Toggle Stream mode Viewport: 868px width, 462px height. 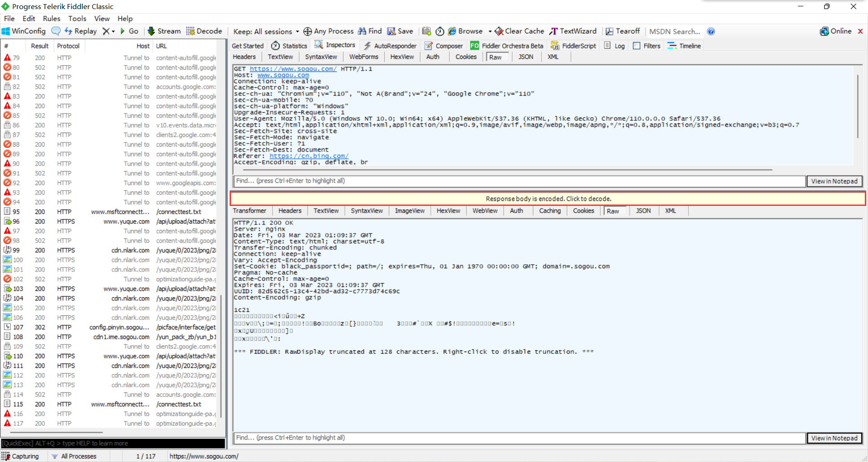point(164,31)
